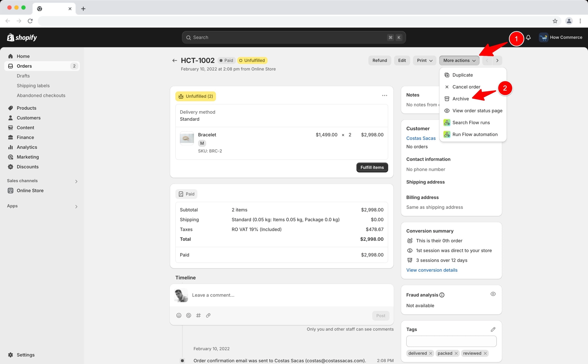This screenshot has height=364, width=588.
Task: Open View conversion details link
Action: (432, 270)
